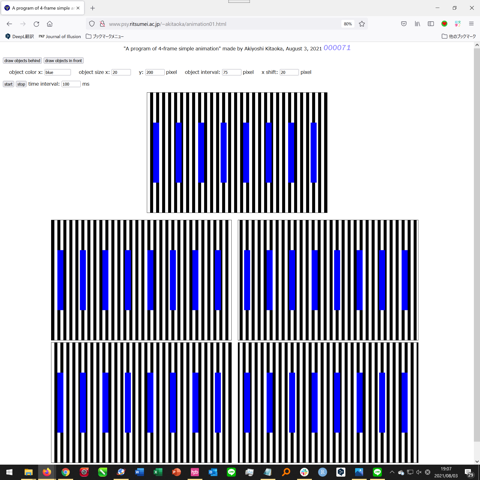Screen dimensions: 480x480
Task: Open the Windows Start menu
Action: click(9, 472)
